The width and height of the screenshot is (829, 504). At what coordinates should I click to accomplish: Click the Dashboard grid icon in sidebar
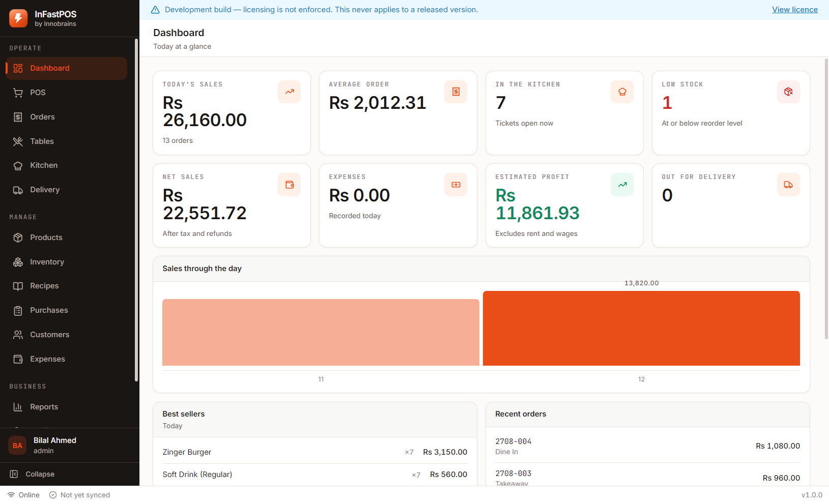pos(18,68)
